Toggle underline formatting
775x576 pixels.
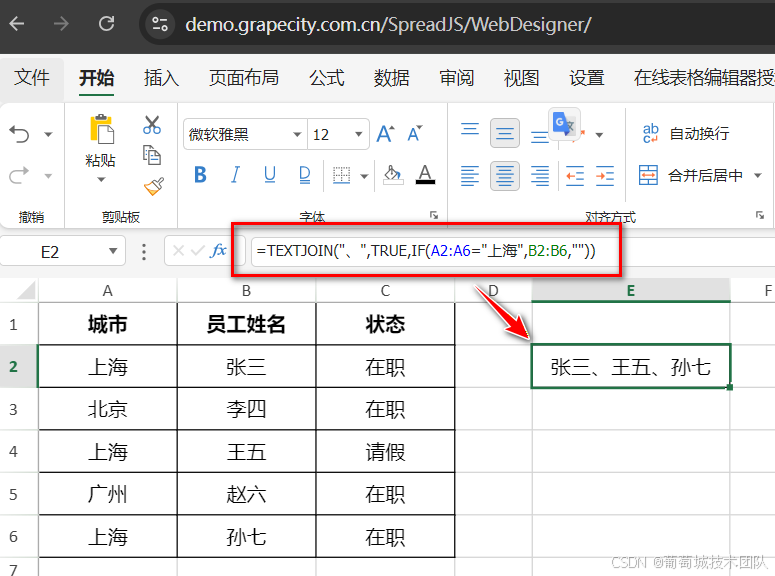(270, 175)
